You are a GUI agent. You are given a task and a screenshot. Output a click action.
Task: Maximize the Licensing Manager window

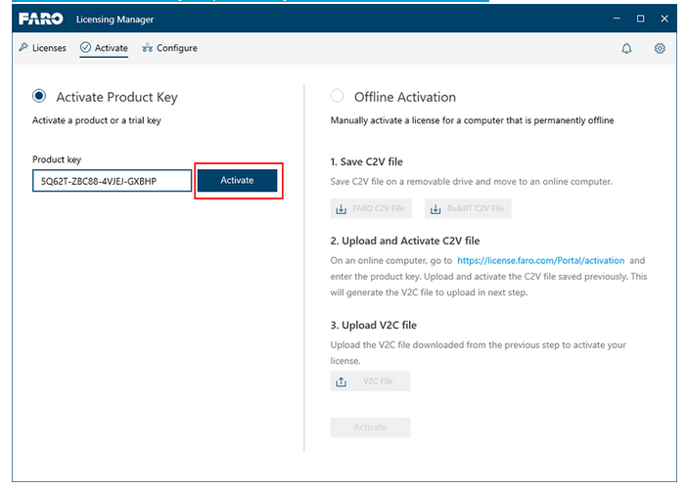(x=641, y=18)
